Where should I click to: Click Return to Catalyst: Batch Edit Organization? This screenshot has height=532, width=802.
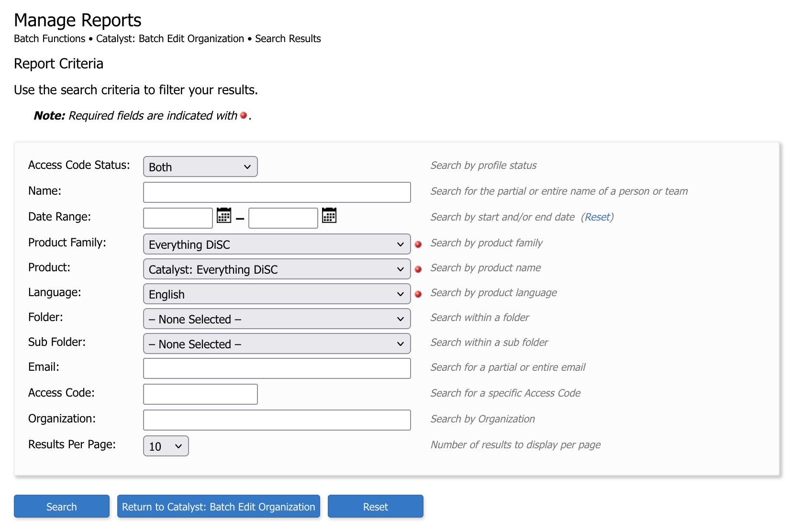[x=219, y=506]
